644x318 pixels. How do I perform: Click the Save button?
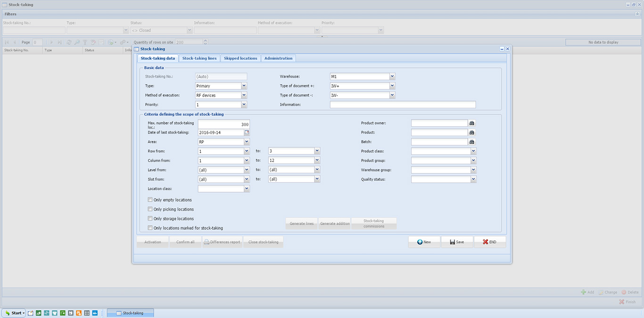click(x=457, y=242)
